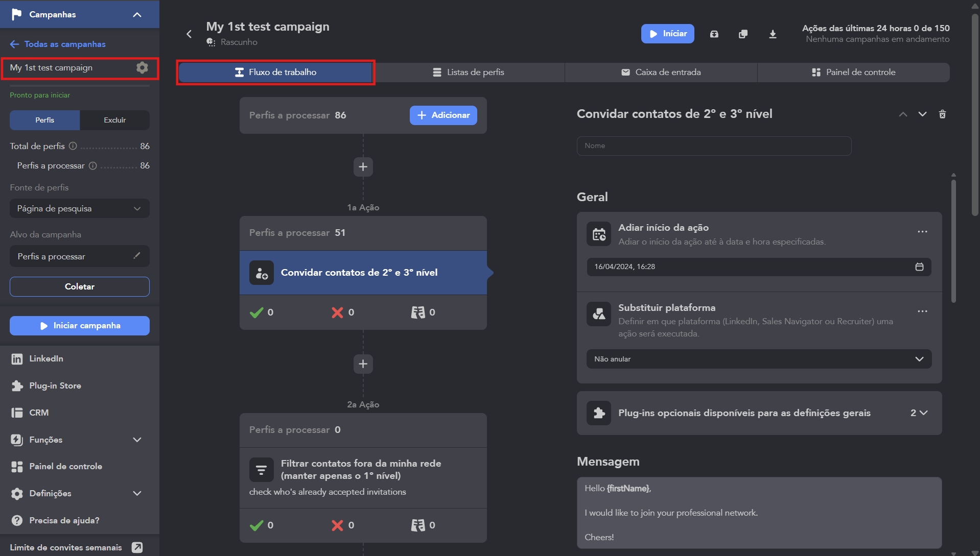This screenshot has height=556, width=980.
Task: Switch to Listas de perfis tab
Action: [469, 72]
